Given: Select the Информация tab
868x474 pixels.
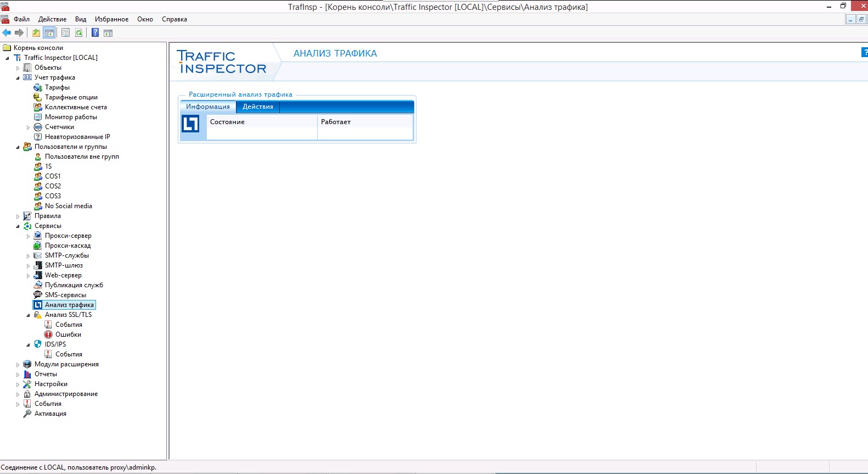Looking at the screenshot, I should point(208,107).
